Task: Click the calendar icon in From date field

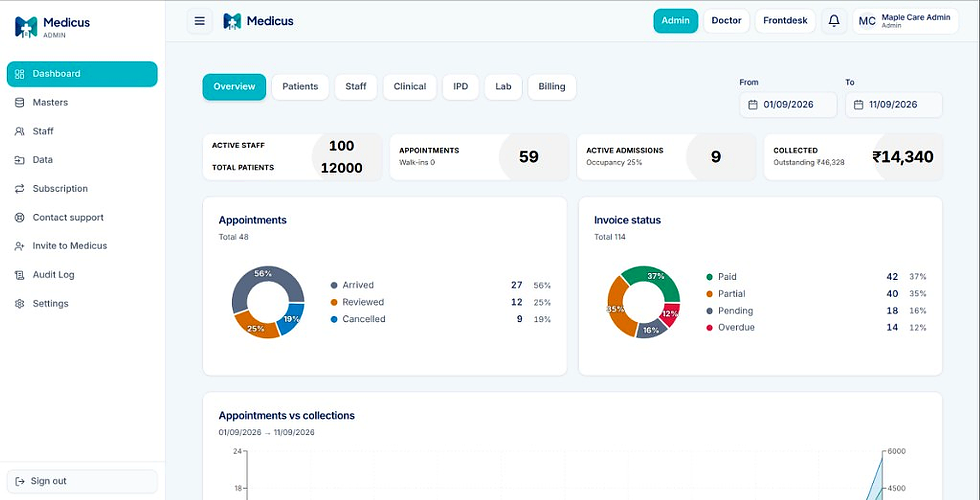Action: coord(753,105)
